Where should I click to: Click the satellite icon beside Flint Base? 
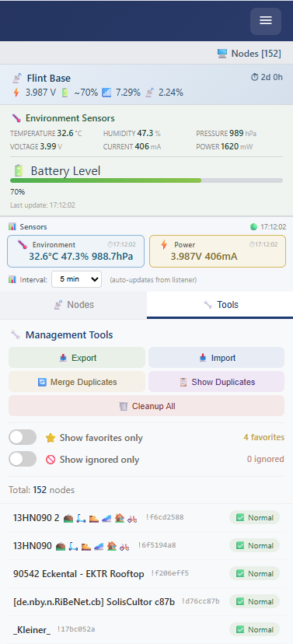click(17, 78)
